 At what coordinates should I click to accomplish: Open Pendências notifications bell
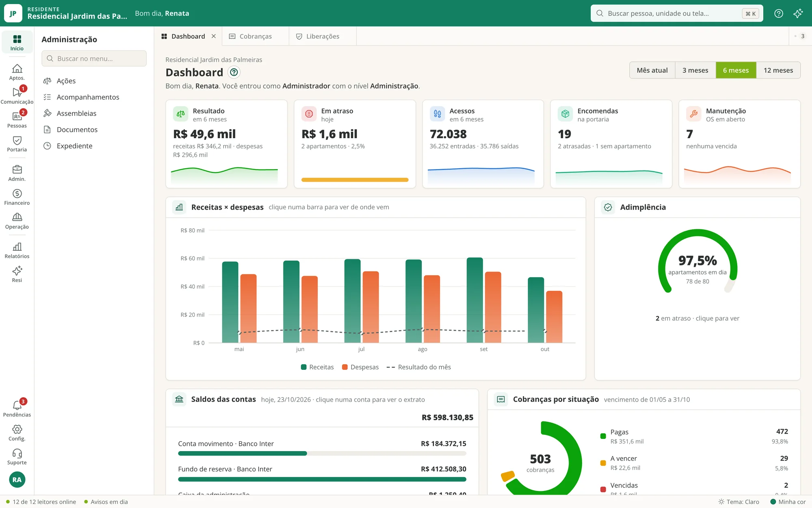coord(17,409)
